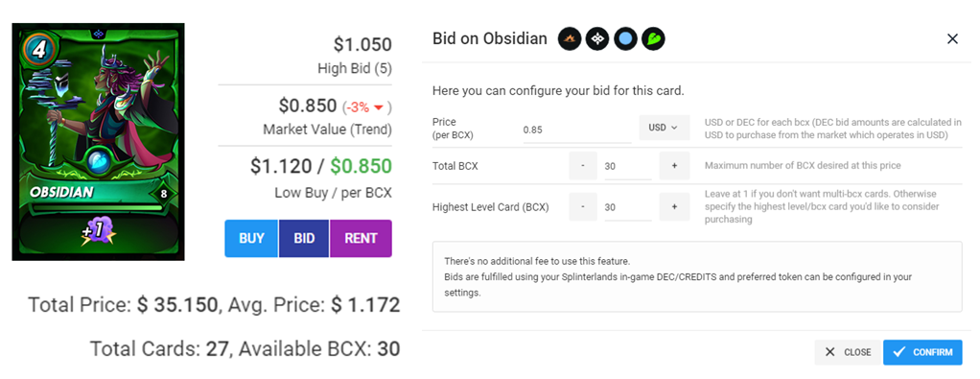
Task: Click the light blue circle rarity icon
Action: point(625,39)
